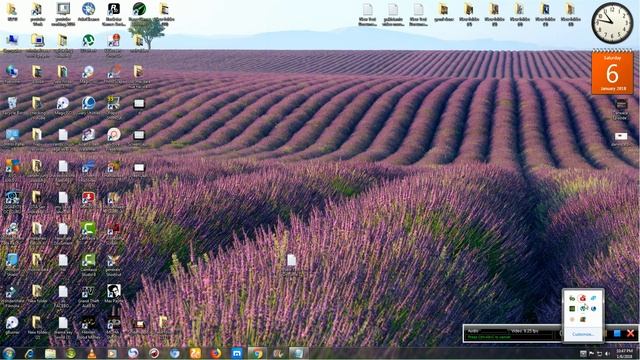Launch Firefox from the taskbar
Viewport: 640px width, 360px height.
(216, 353)
